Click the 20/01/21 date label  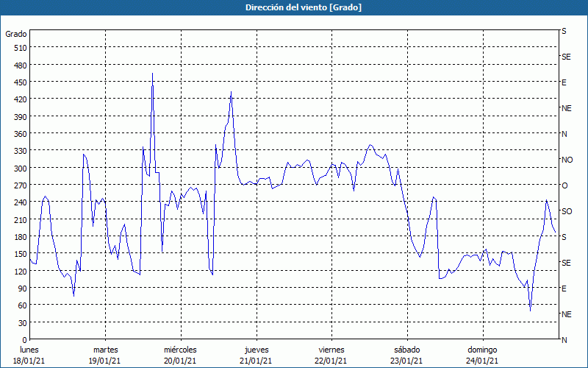tap(180, 361)
